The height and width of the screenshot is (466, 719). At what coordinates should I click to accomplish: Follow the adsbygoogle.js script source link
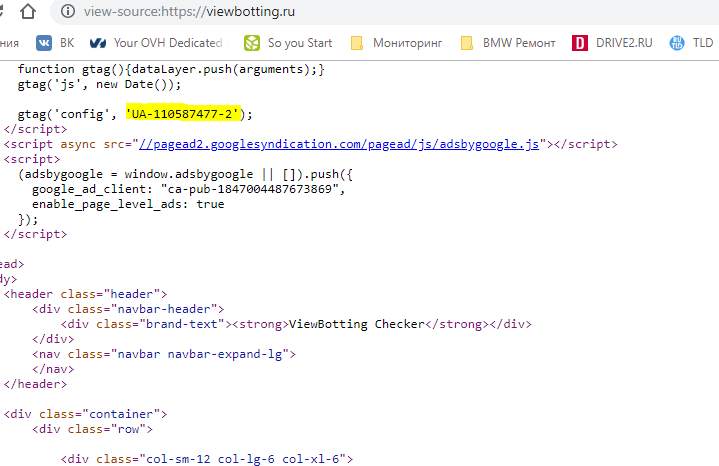(x=340, y=144)
